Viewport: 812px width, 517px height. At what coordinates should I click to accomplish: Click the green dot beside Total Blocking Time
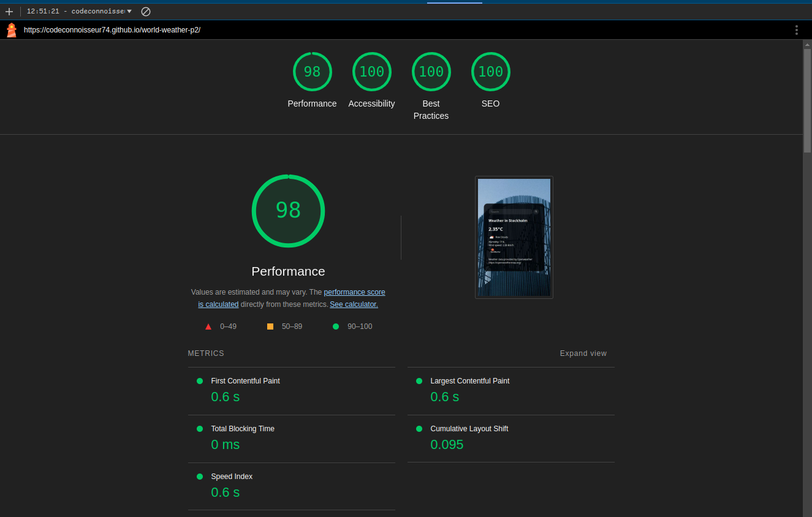[x=200, y=429]
